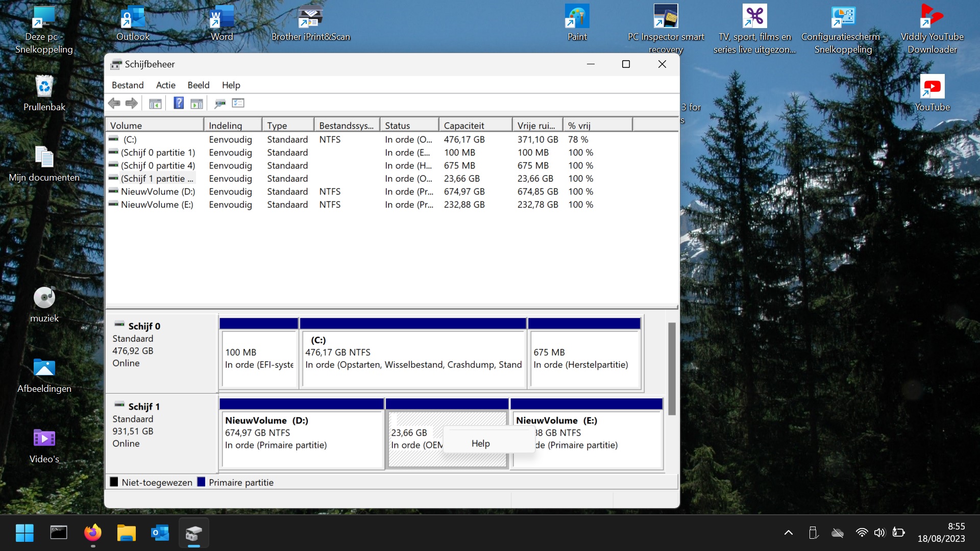Select NieuwVolume (D:) row in volume list
Image resolution: width=980 pixels, height=551 pixels.
158,192
